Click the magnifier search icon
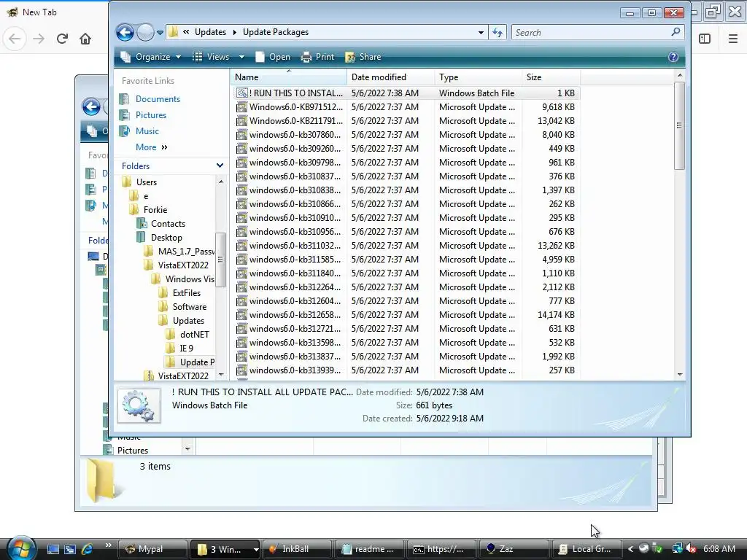747x560 pixels. [676, 32]
